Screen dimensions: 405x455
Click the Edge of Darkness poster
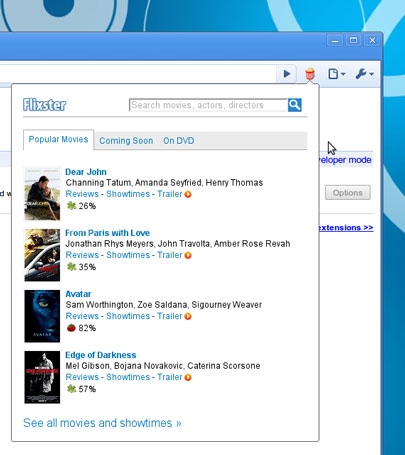pyautogui.click(x=42, y=377)
